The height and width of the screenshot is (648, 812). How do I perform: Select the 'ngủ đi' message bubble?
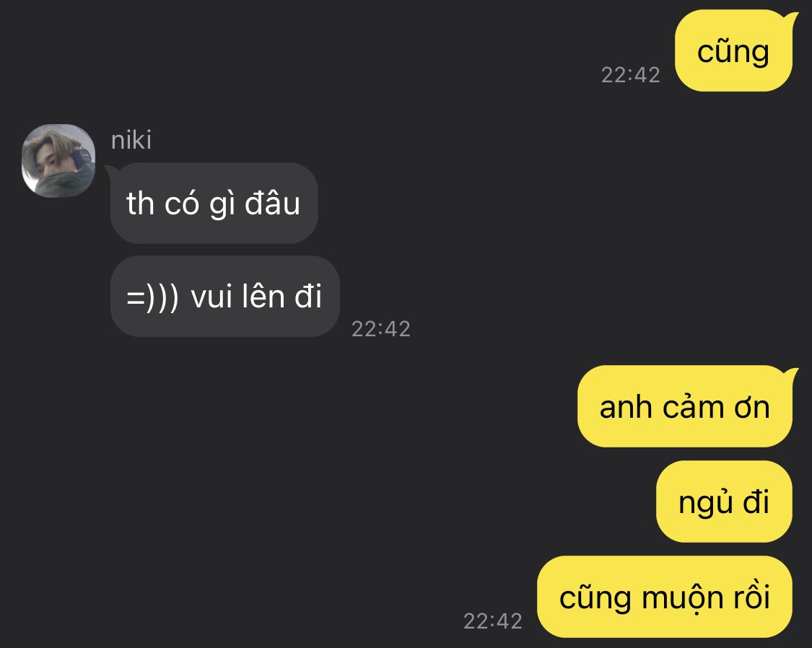pyautogui.click(x=724, y=502)
